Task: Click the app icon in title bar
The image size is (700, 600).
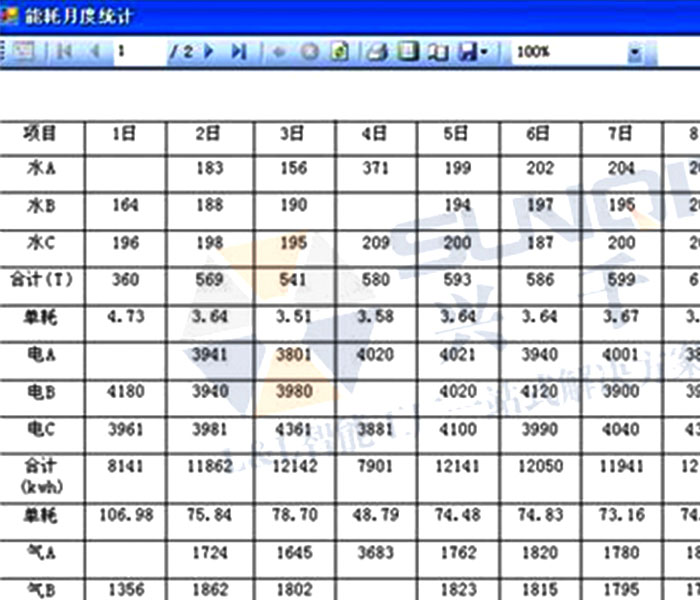Action: pyautogui.click(x=10, y=16)
